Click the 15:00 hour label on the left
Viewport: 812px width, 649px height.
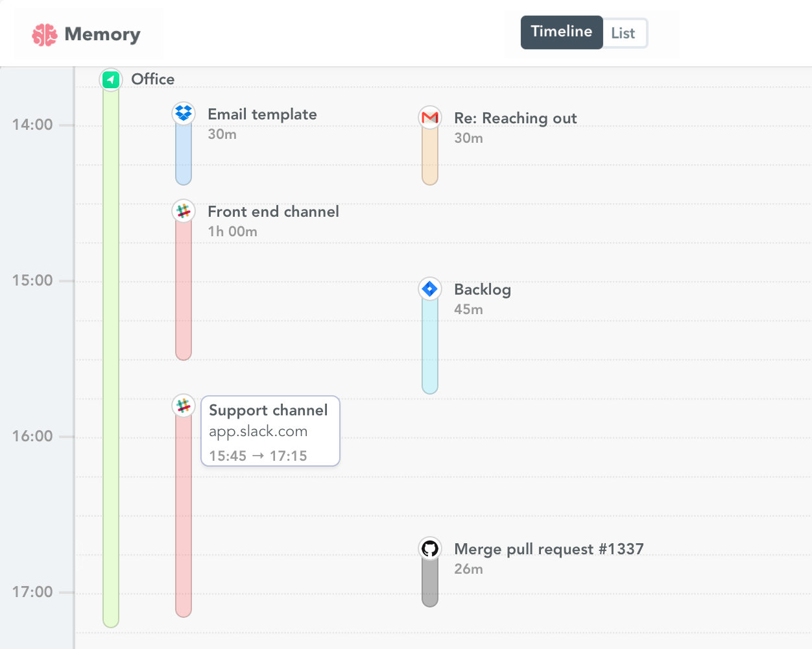(34, 280)
